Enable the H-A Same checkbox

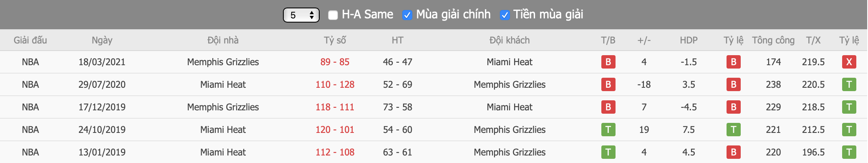tap(333, 15)
